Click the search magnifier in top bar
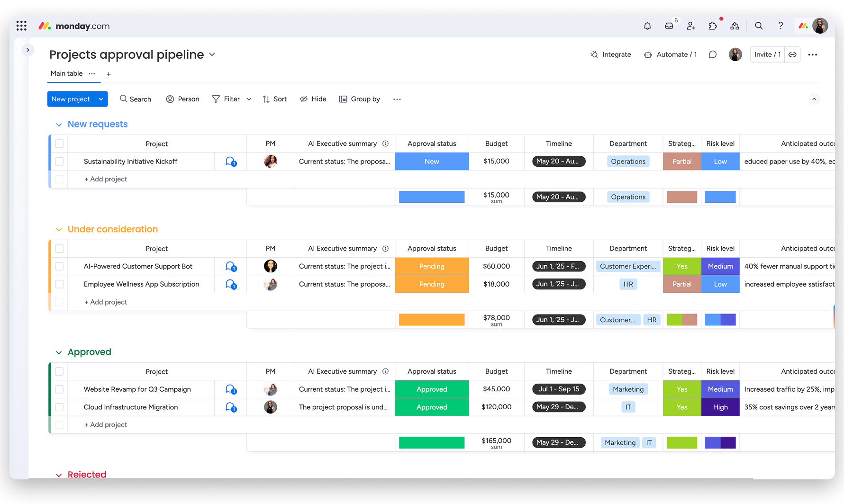Image resolution: width=844 pixels, height=504 pixels. tap(759, 26)
